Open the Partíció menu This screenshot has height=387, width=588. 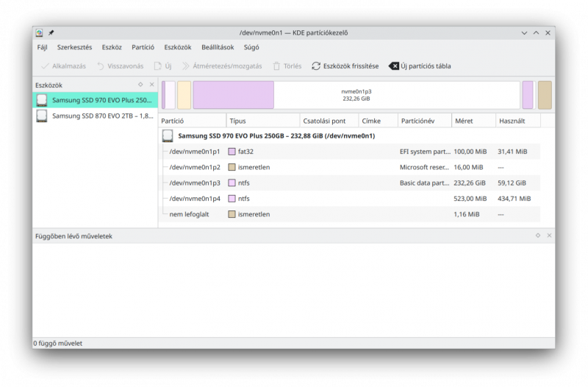(143, 47)
